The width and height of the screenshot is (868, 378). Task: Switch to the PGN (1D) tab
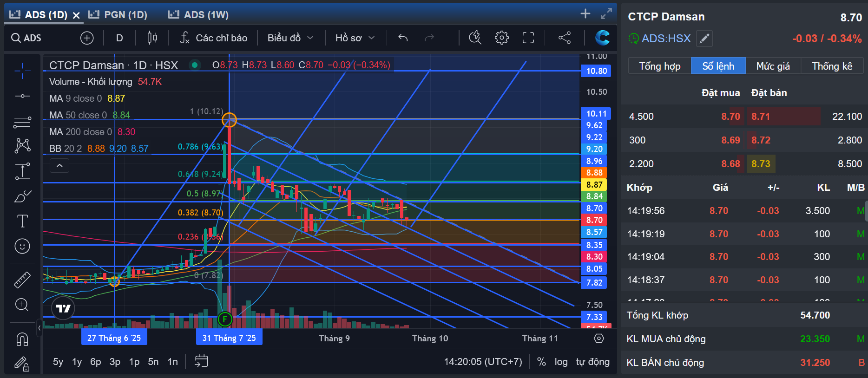(118, 15)
